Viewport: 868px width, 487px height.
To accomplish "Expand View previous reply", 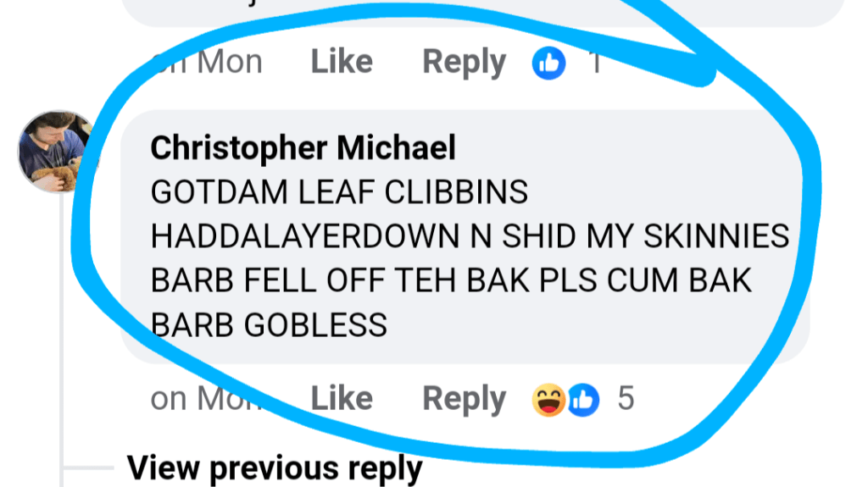I will 275,468.
